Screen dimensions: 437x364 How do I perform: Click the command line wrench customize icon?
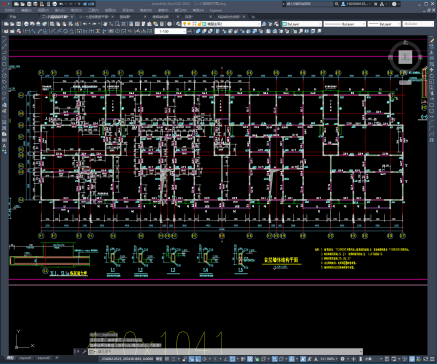point(84,351)
